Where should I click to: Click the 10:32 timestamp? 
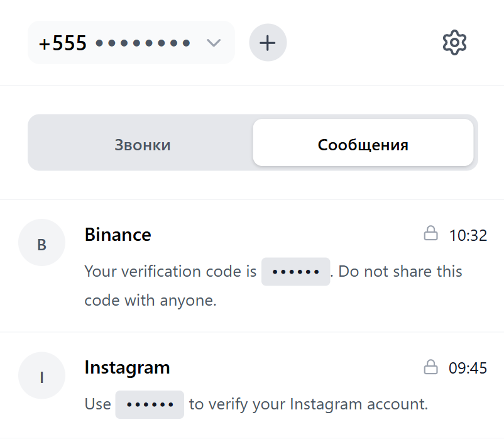[x=468, y=236]
